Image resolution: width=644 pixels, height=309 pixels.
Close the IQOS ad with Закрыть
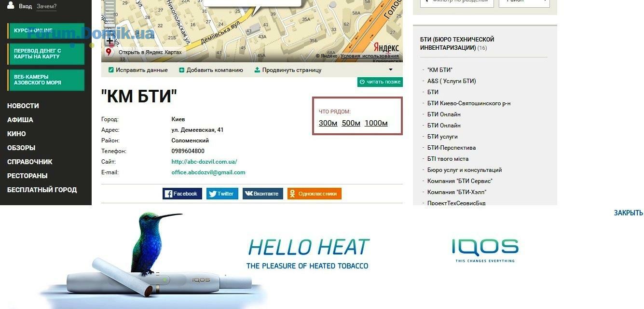[629, 213]
